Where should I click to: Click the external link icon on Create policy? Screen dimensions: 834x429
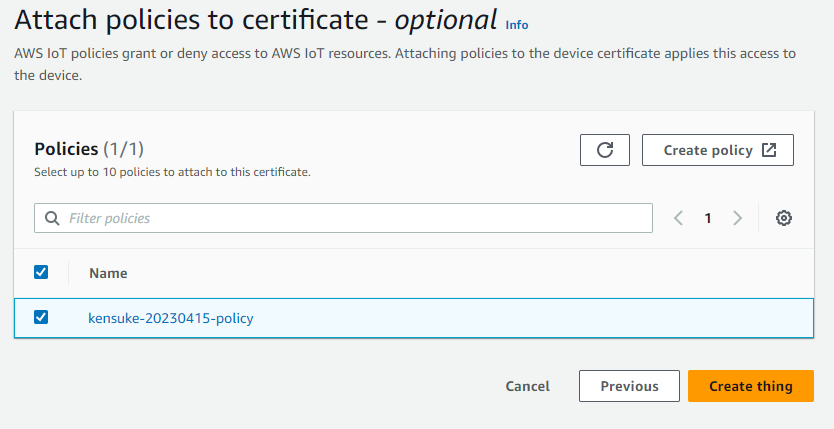click(769, 150)
